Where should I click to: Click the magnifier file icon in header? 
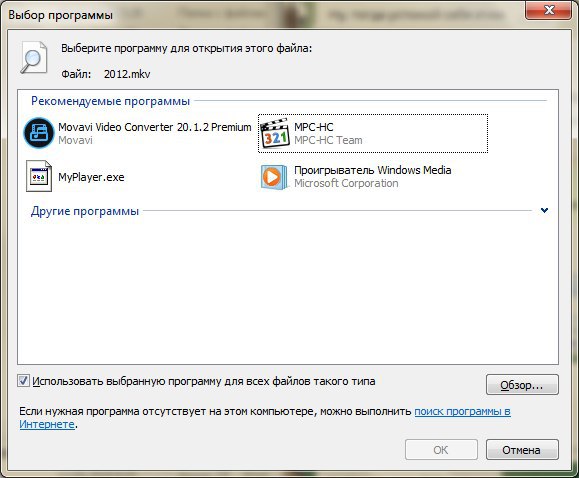click(x=34, y=58)
